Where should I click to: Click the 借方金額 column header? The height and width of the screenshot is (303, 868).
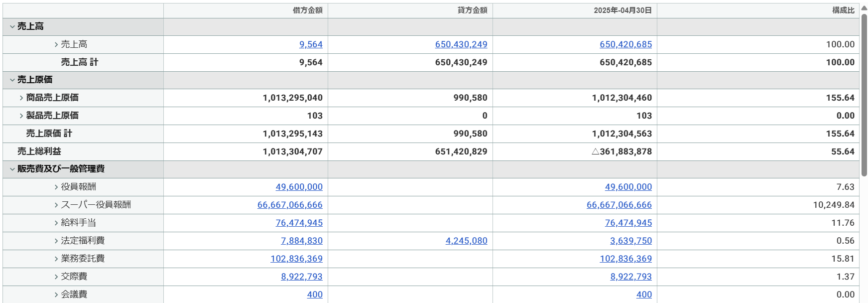(307, 10)
